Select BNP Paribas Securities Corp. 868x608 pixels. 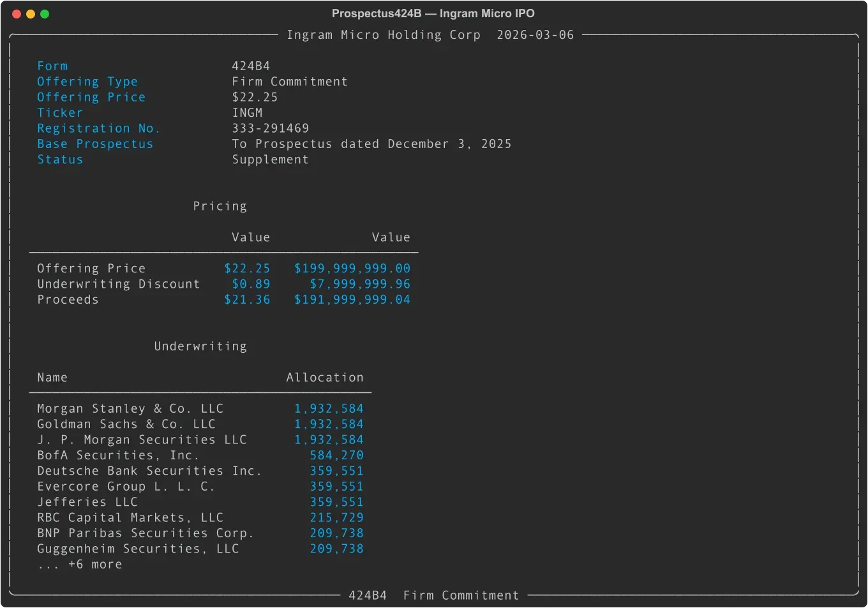[146, 533]
